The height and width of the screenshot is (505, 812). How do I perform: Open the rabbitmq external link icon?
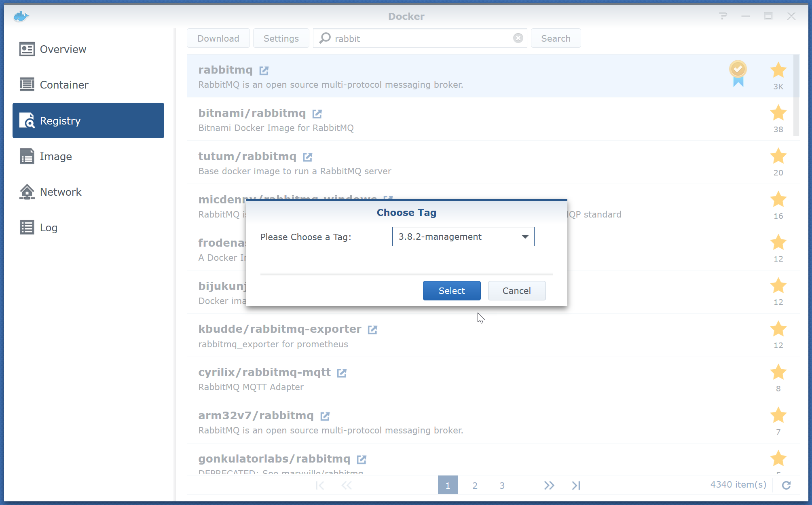(264, 71)
